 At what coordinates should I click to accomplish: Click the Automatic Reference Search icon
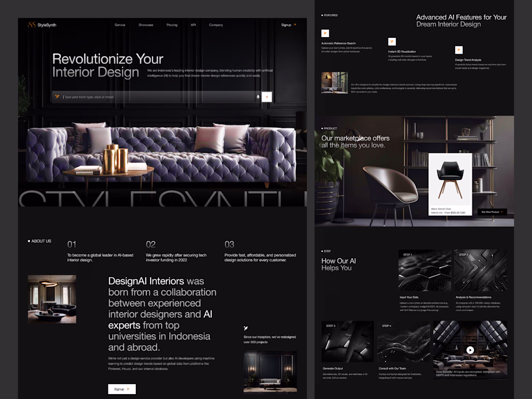(325, 33)
